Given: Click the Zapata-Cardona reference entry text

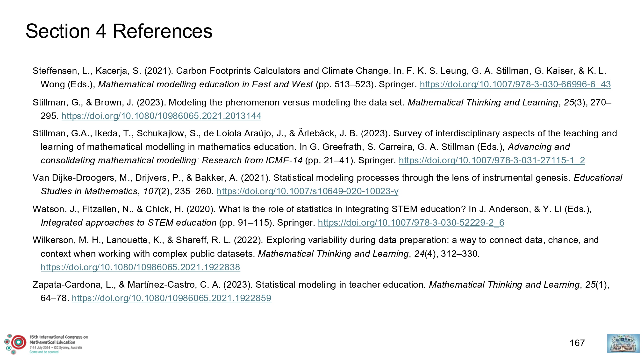Looking at the screenshot, I should click(321, 291).
